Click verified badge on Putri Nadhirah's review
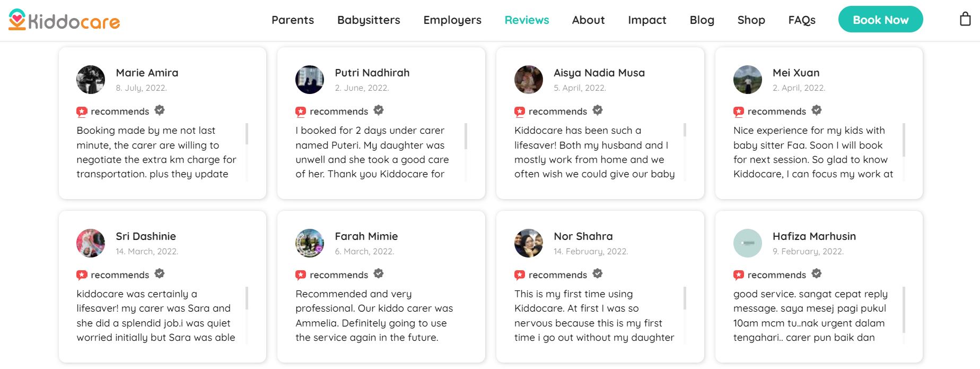Viewport: 980px width, 369px height. (379, 110)
